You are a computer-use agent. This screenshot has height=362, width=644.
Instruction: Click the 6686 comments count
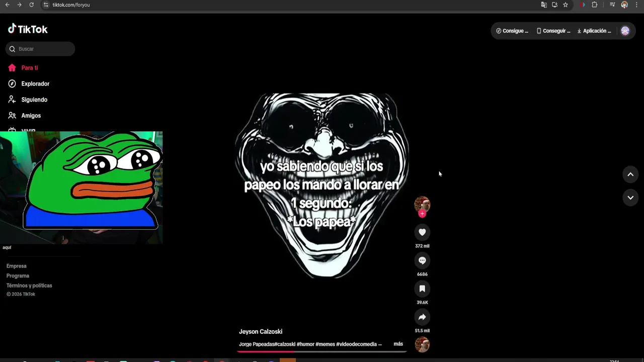coord(422,274)
